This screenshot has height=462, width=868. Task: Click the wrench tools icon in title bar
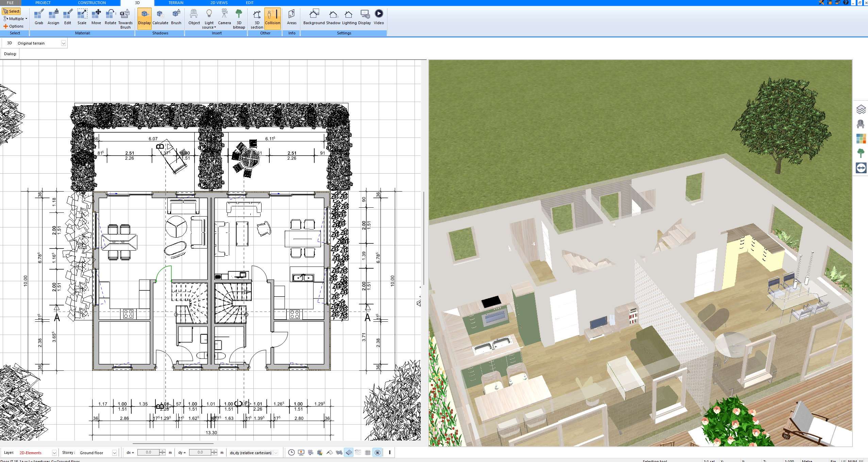click(x=821, y=2)
